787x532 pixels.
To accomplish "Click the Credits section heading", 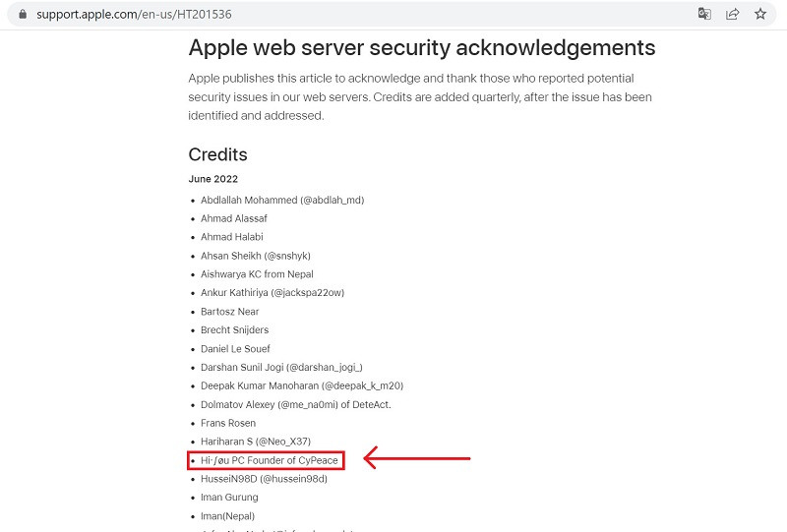I will coord(217,154).
